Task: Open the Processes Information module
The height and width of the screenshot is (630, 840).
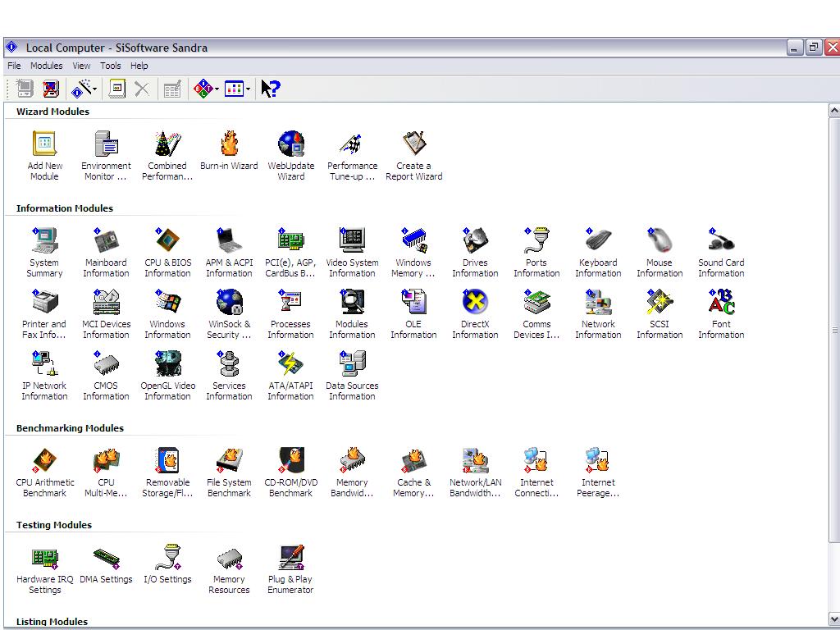Action: pos(290,314)
